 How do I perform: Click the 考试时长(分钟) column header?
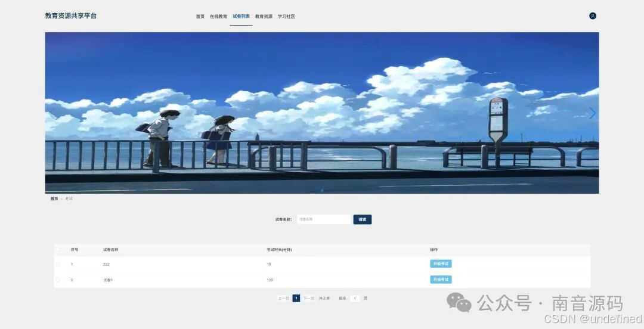pos(279,250)
